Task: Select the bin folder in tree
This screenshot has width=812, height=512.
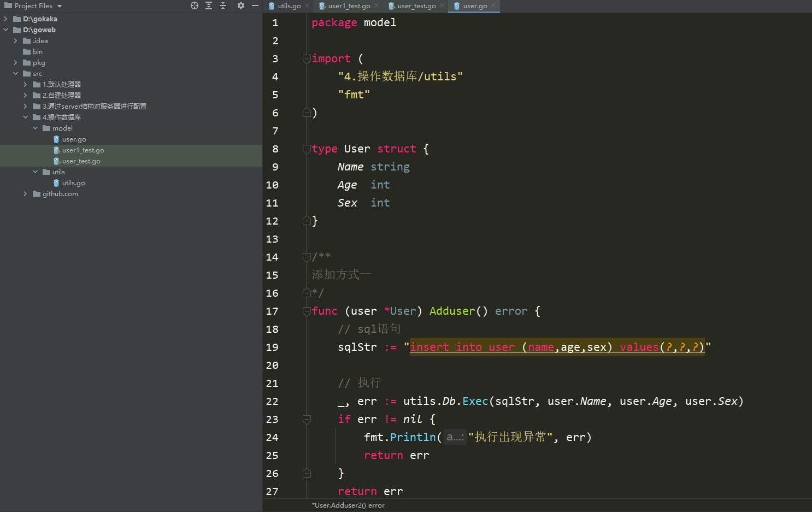Action: pyautogui.click(x=37, y=52)
